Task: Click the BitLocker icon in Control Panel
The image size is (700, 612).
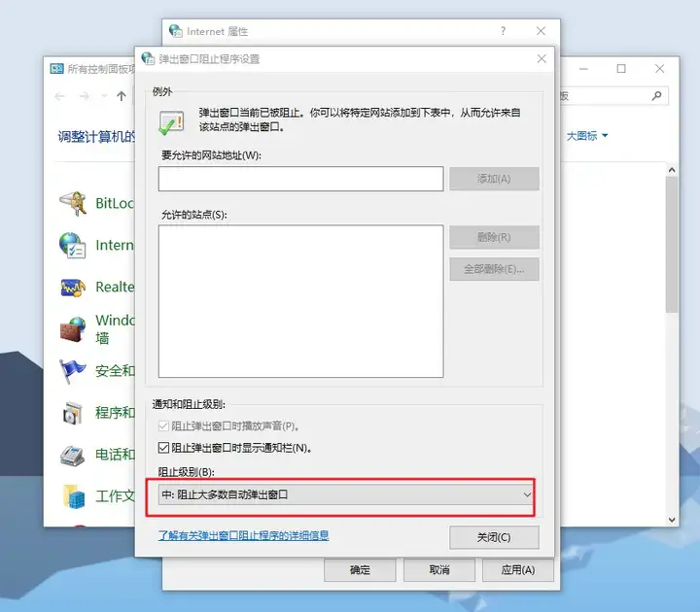Action: (73, 203)
